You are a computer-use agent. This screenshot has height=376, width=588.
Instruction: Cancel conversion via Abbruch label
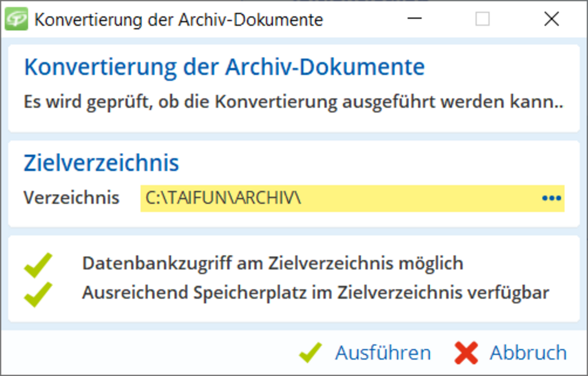pos(528,353)
